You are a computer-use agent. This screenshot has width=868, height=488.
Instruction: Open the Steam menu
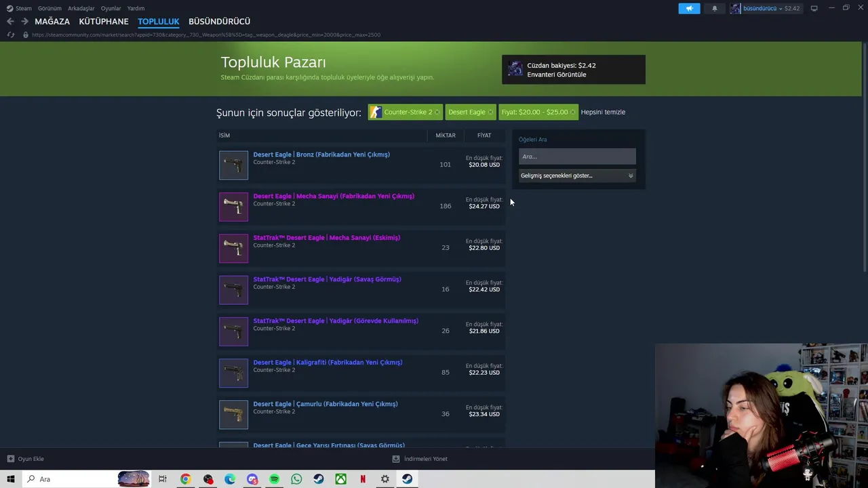pos(24,8)
